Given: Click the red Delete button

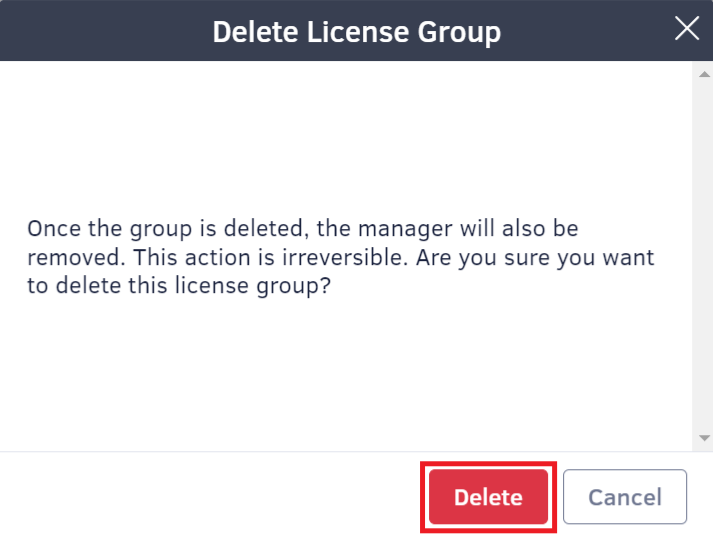Looking at the screenshot, I should (x=488, y=497).
